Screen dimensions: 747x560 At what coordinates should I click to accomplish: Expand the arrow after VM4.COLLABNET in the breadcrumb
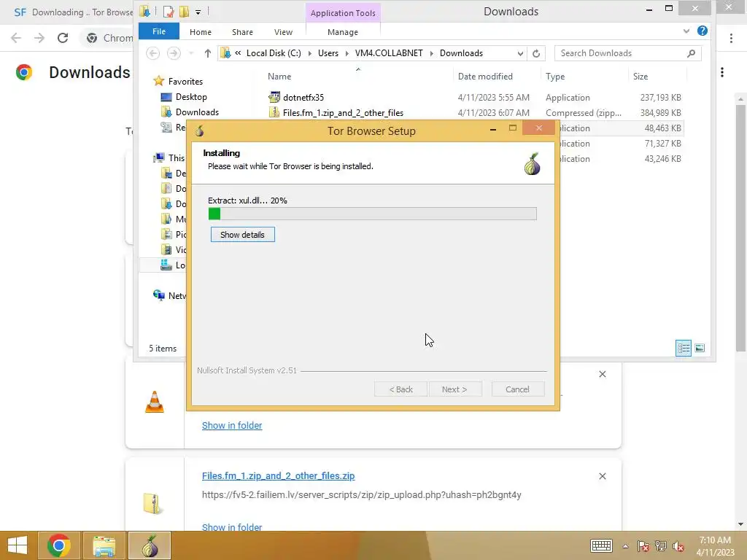432,53
